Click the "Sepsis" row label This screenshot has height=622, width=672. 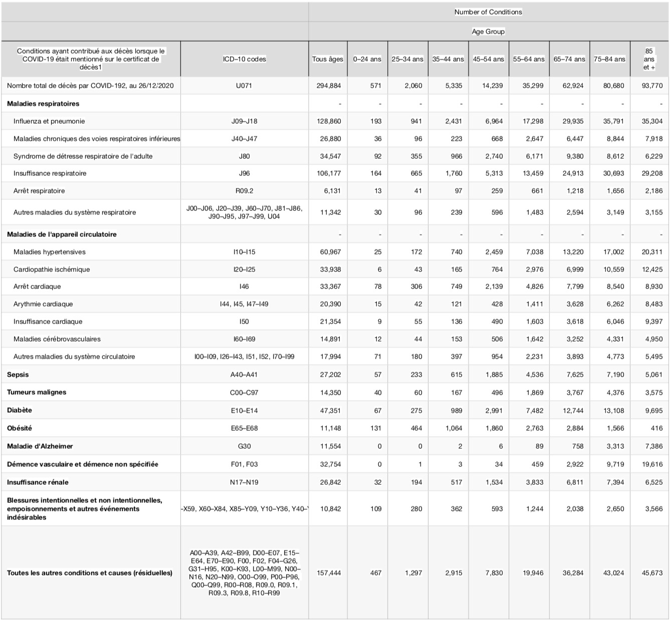point(18,375)
